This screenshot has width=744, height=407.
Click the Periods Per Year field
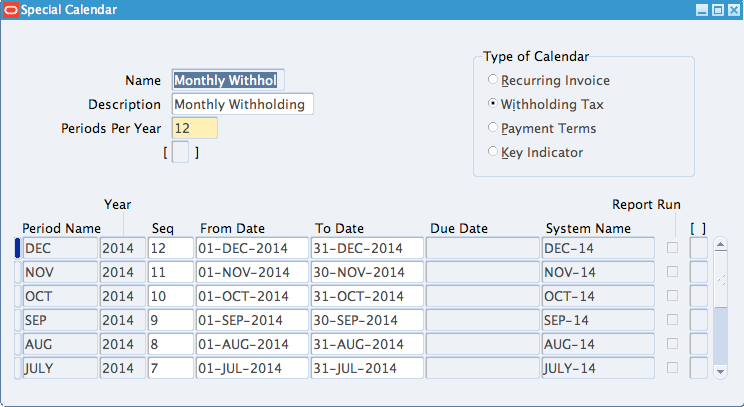pyautogui.click(x=195, y=128)
